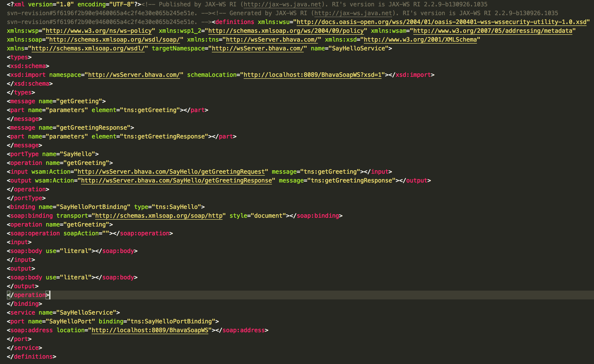Screen dimensions: 594x364
Task: Click the jax-ws.java.net link in first comment
Action: point(283,4)
